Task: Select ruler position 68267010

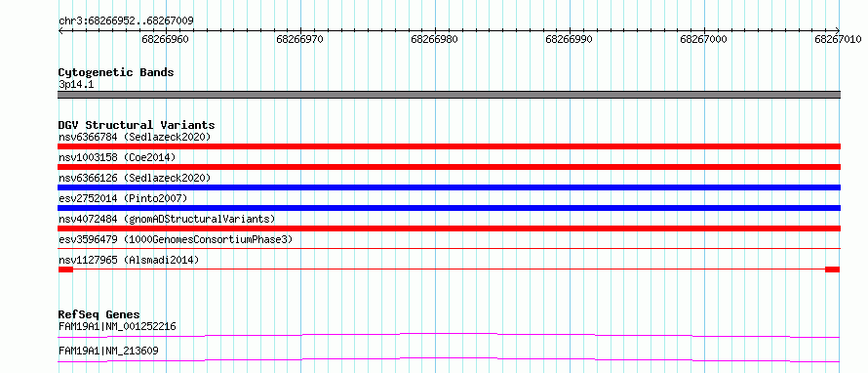Action: point(838,39)
